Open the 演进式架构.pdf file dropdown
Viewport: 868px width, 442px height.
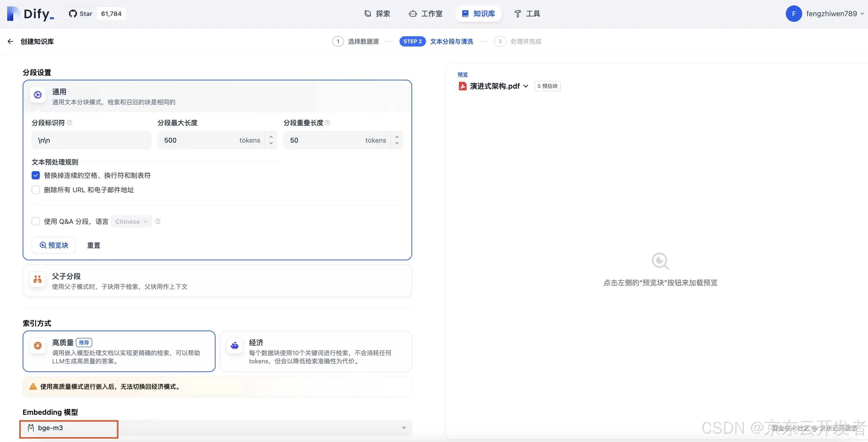(526, 86)
